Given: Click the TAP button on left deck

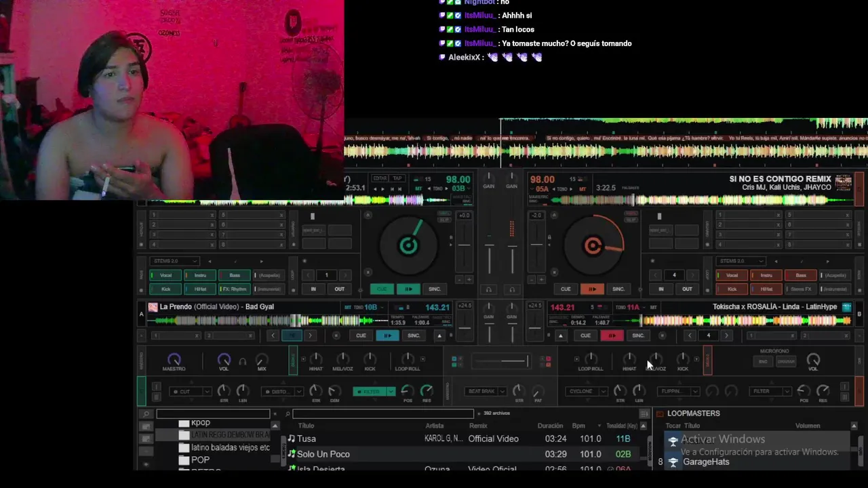Looking at the screenshot, I should (397, 178).
